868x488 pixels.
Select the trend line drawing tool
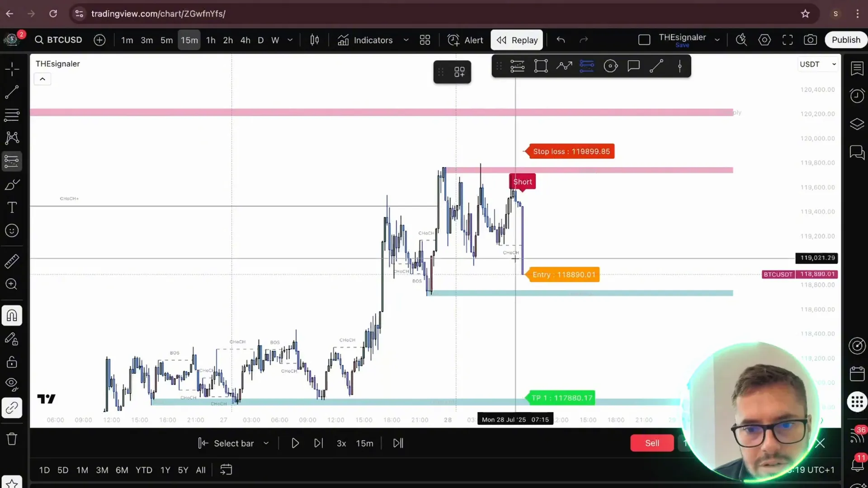pos(12,92)
